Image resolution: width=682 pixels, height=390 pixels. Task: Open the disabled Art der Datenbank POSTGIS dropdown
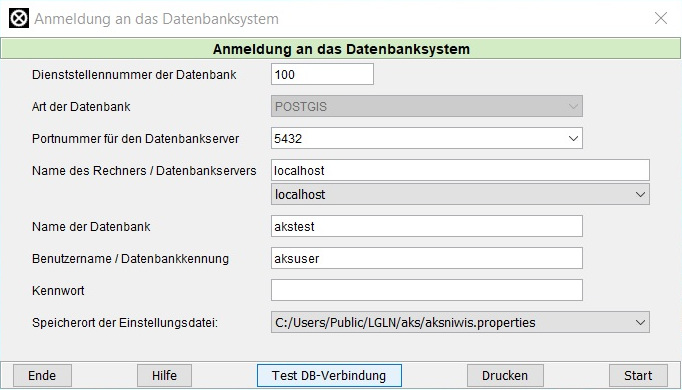tap(426, 107)
